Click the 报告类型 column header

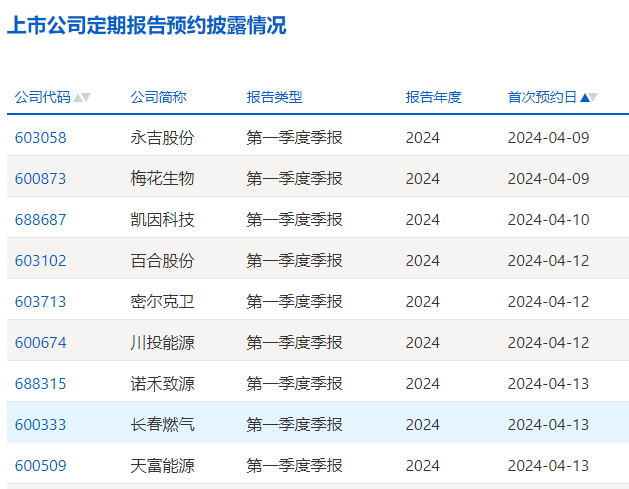274,97
